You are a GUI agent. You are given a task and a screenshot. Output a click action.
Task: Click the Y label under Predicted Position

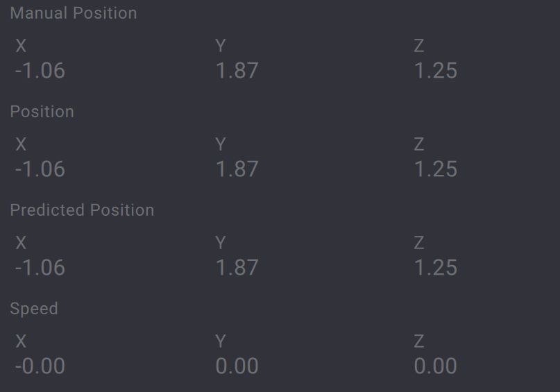tap(221, 243)
